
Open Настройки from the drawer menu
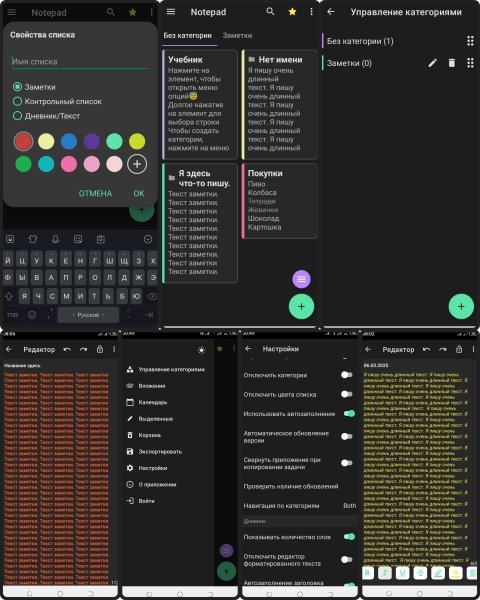[147, 468]
